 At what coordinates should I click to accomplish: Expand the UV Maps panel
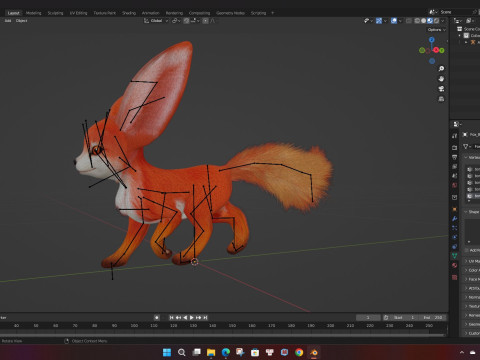(466, 261)
